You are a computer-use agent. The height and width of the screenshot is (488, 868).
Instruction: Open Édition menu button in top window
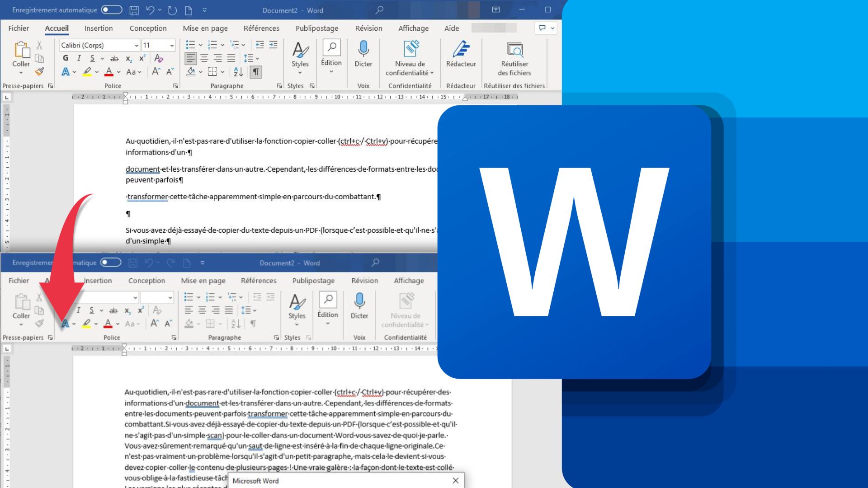tap(331, 57)
